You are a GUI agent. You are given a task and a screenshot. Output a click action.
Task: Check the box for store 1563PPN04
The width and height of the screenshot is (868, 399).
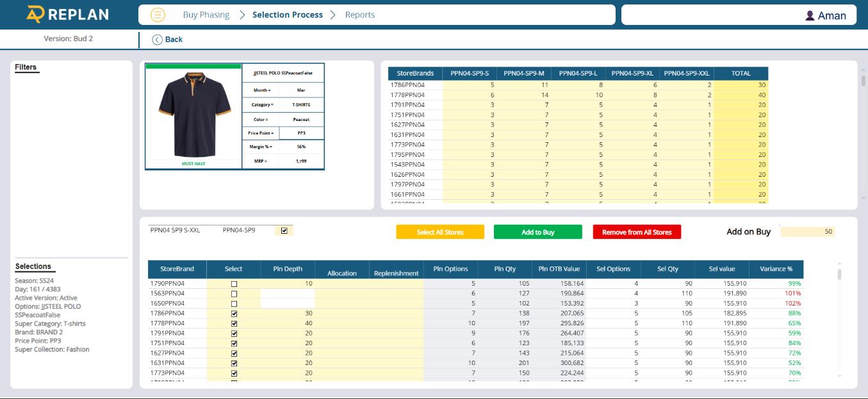pyautogui.click(x=234, y=294)
